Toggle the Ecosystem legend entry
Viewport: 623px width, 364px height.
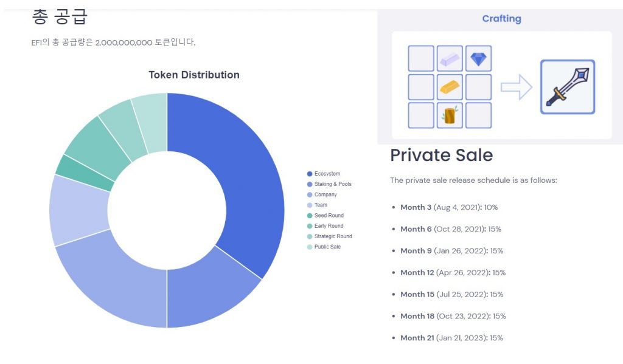coord(327,174)
